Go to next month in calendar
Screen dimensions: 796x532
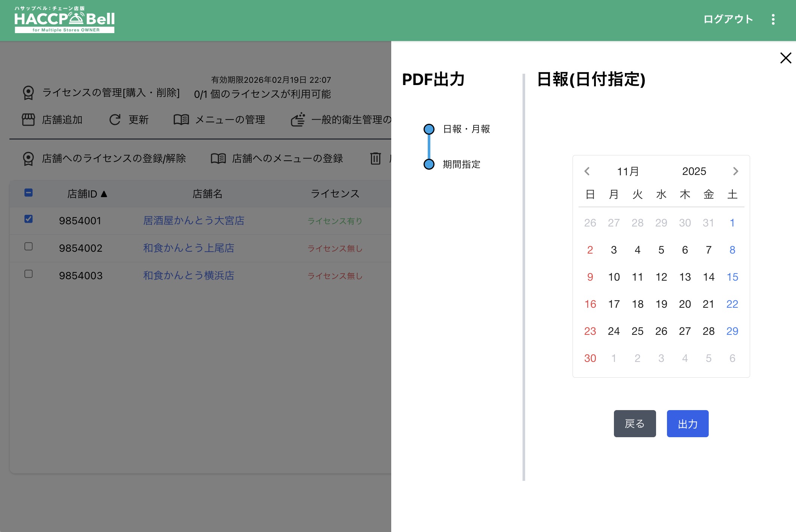pyautogui.click(x=735, y=171)
